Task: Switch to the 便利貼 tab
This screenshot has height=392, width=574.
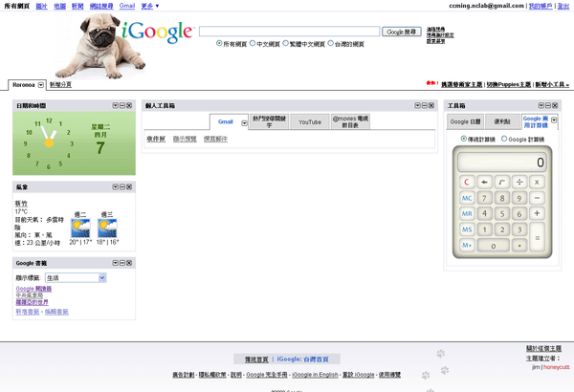Action: click(x=502, y=121)
